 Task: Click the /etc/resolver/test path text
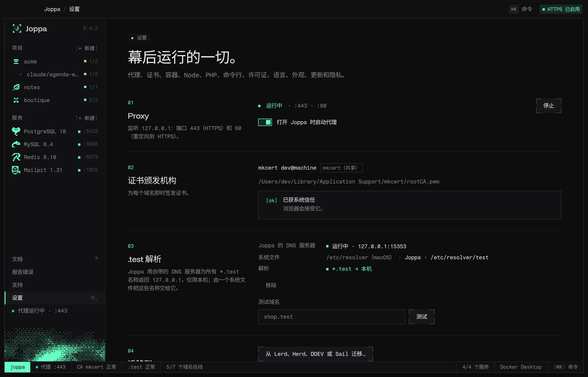[460, 257]
